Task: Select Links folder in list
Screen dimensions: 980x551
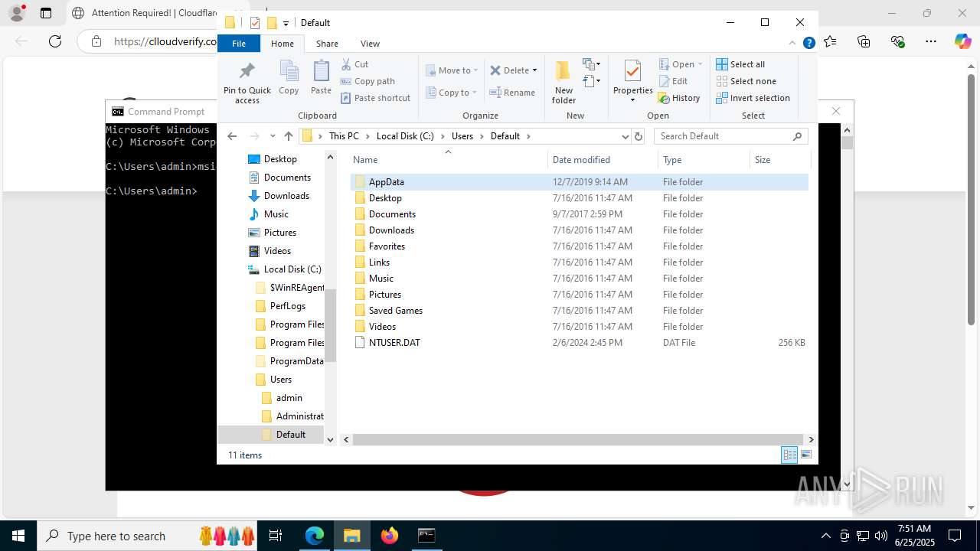Action: tap(580, 262)
